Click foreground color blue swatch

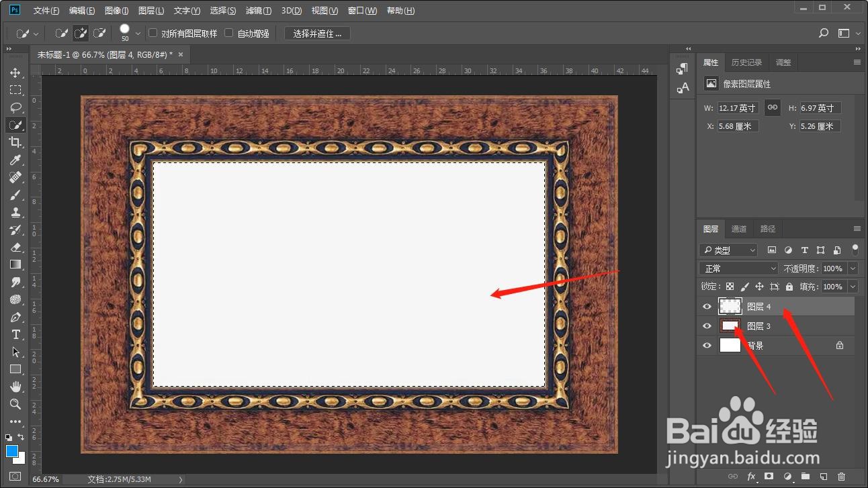[12, 451]
